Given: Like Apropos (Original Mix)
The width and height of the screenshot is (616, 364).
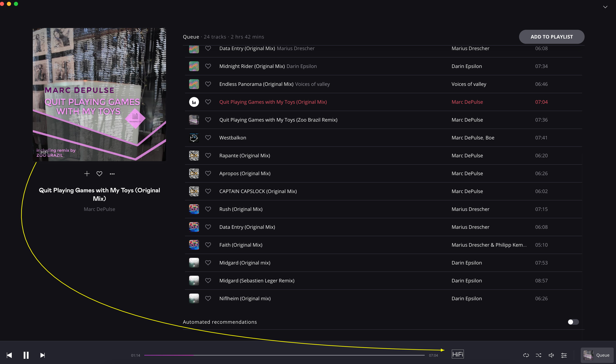Looking at the screenshot, I should tap(208, 173).
